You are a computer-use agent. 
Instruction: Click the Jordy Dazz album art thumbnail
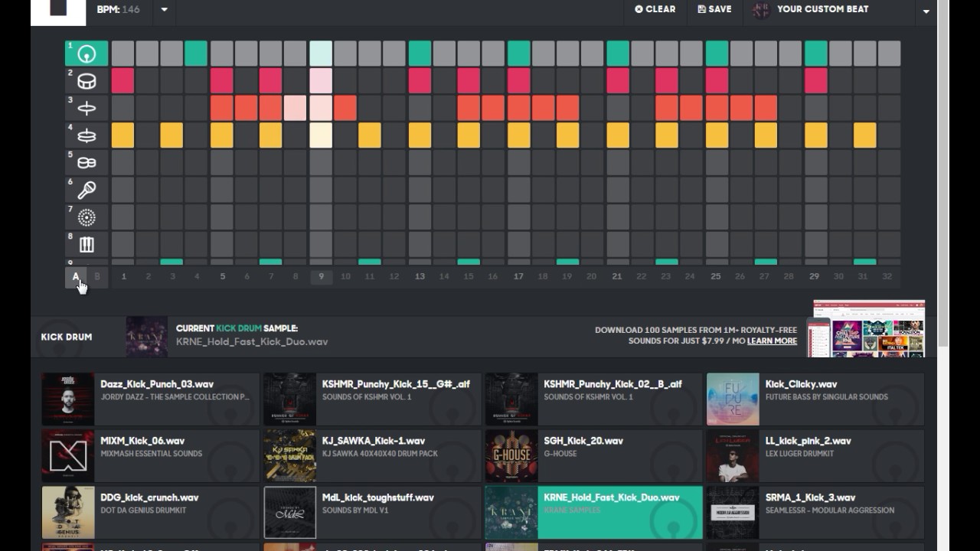[x=68, y=399]
